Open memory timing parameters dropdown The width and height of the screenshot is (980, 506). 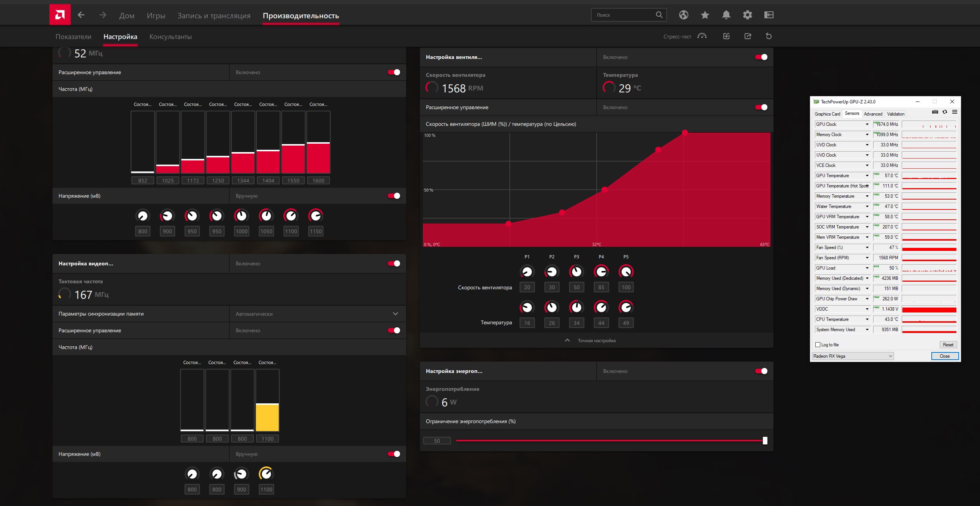[x=317, y=314]
